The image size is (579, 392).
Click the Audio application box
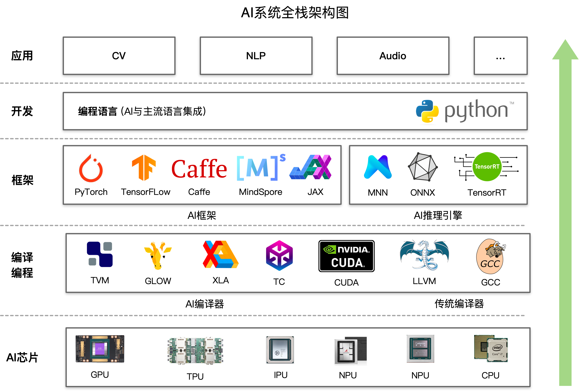tap(393, 56)
